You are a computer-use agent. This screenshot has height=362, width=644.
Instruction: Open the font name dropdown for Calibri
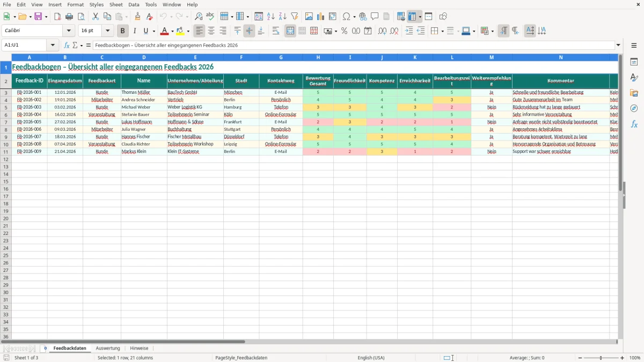point(69,31)
